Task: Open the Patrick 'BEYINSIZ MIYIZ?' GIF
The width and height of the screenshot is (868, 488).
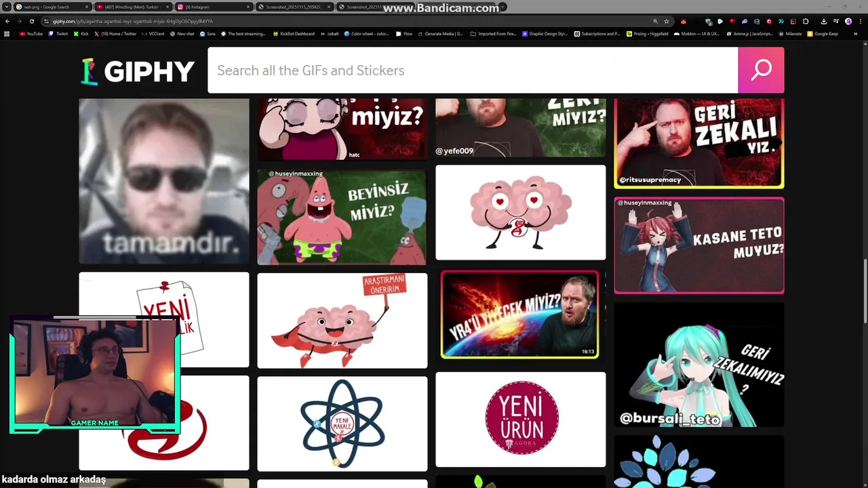Action: point(342,217)
